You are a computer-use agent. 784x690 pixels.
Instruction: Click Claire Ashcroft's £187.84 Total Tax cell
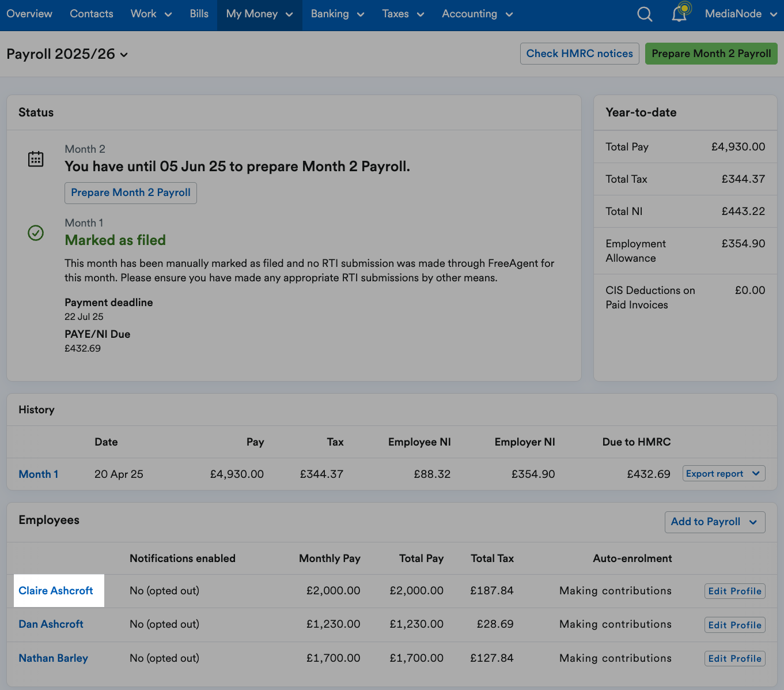coord(492,590)
